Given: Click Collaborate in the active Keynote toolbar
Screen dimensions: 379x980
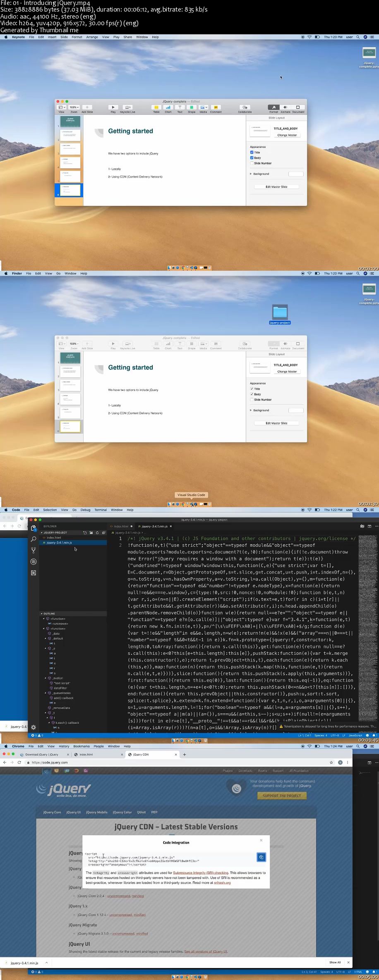Looking at the screenshot, I should 245,107.
